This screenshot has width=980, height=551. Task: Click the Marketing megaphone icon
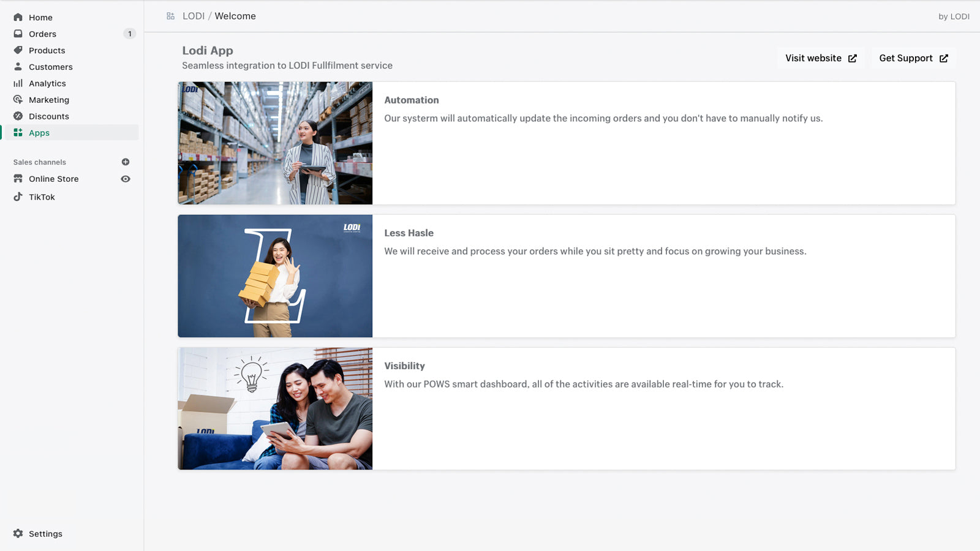point(18,100)
